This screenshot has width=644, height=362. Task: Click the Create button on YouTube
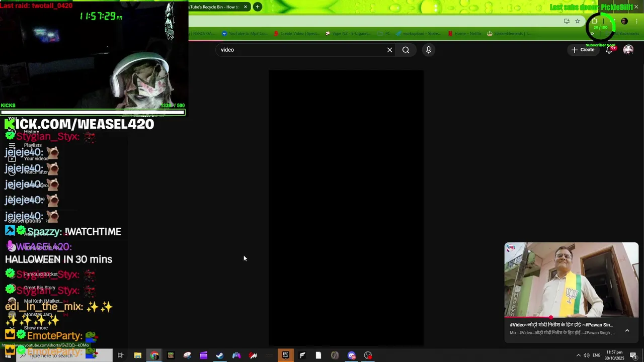(583, 50)
